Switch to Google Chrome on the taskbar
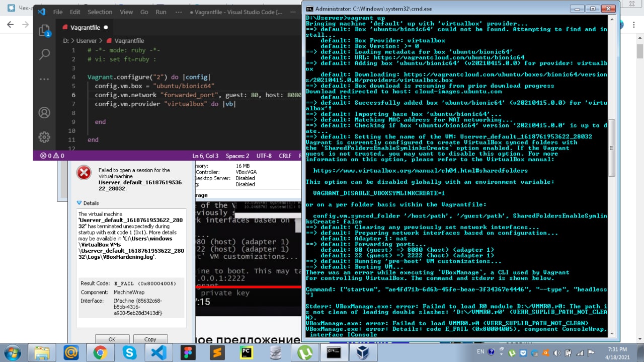644x362 pixels. pyautogui.click(x=100, y=352)
